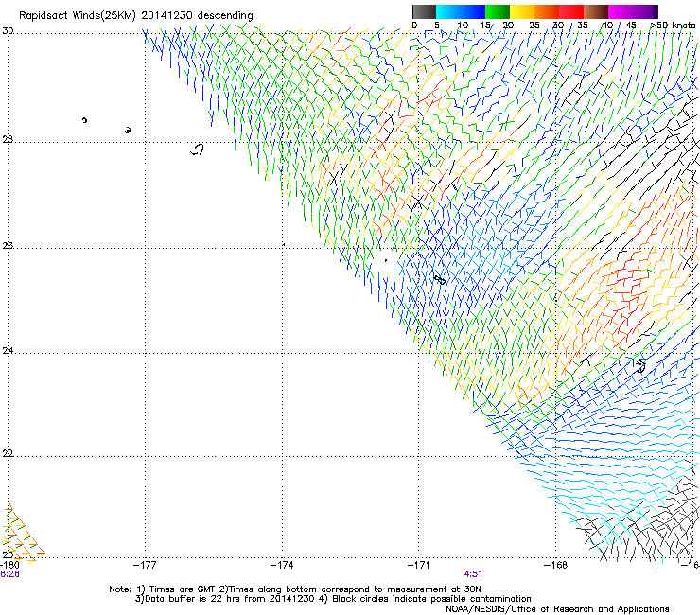Viewport: 700px width, 615px height.
Task: Click the latitude label '22'
Action: 8,453
